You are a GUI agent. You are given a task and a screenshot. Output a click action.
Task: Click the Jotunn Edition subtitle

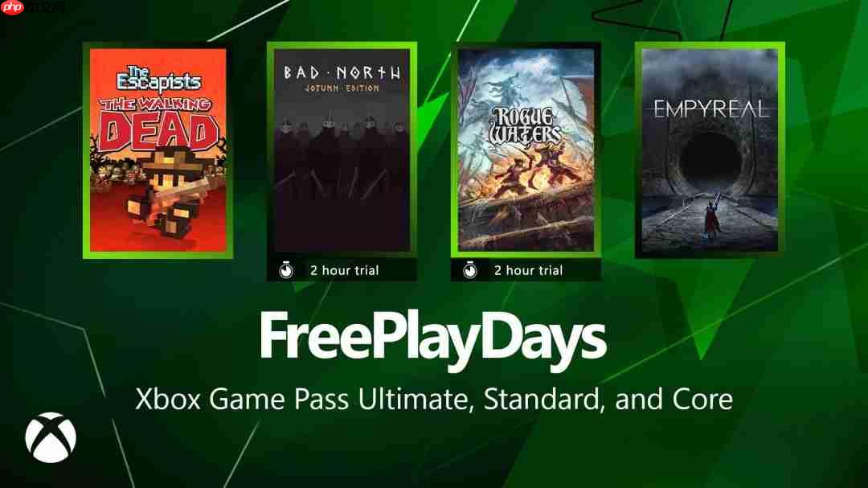point(342,88)
